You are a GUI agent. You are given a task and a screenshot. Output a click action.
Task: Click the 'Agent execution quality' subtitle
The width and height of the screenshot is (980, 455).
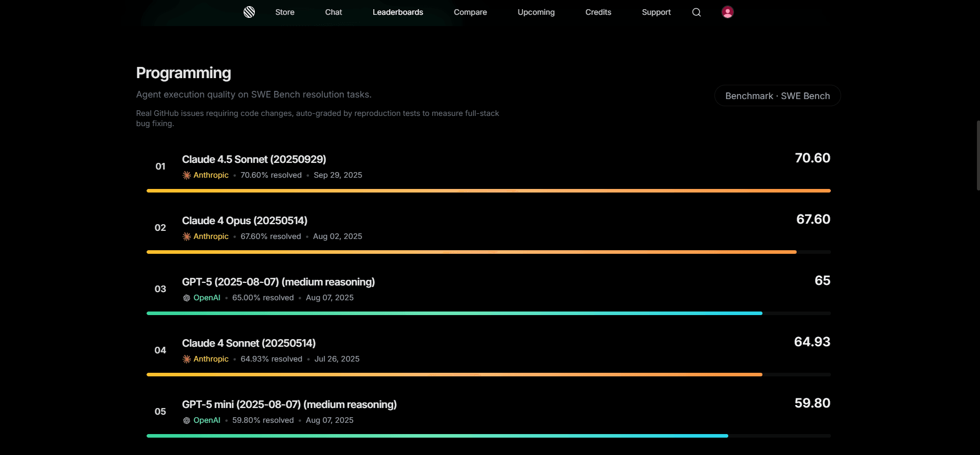(x=254, y=94)
